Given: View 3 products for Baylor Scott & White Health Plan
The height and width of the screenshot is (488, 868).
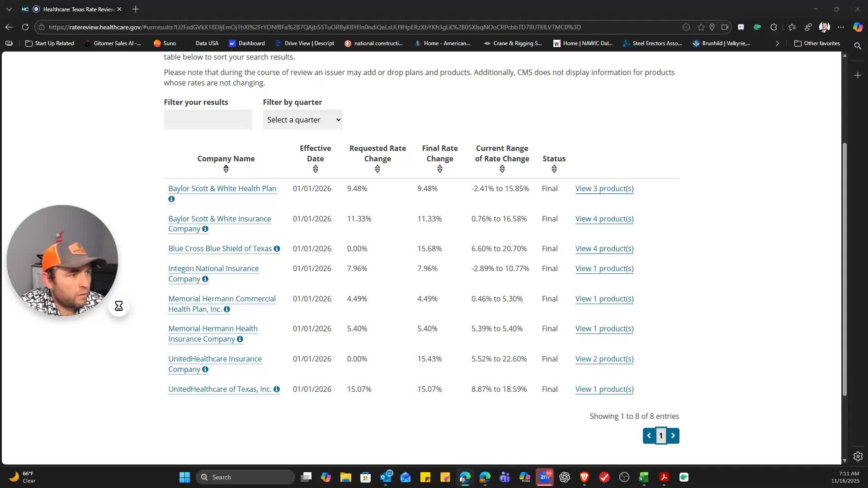Looking at the screenshot, I should pos(604,188).
